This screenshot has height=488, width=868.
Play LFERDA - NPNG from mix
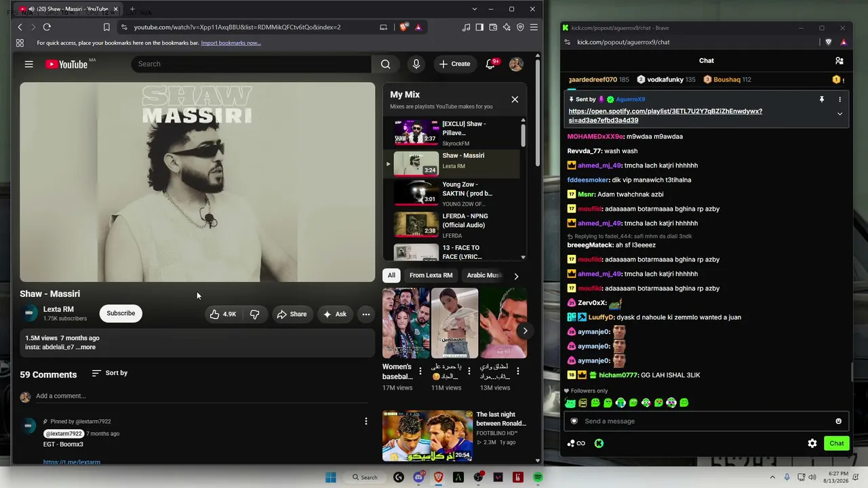[453, 226]
